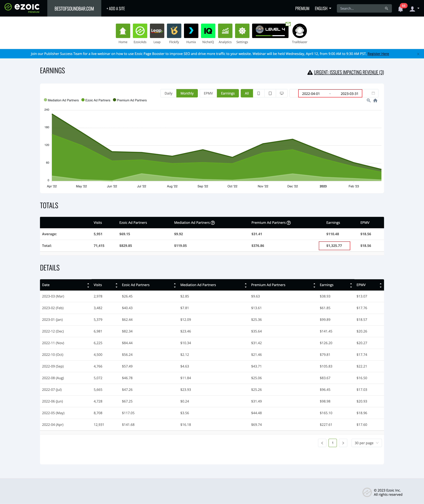Reset chart with the home icon
424x504 pixels.
(x=375, y=101)
